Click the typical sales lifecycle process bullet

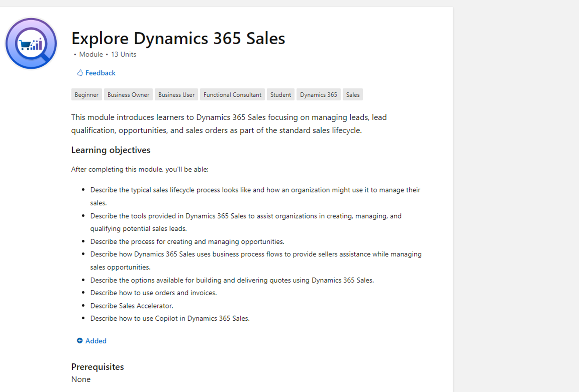coord(255,196)
